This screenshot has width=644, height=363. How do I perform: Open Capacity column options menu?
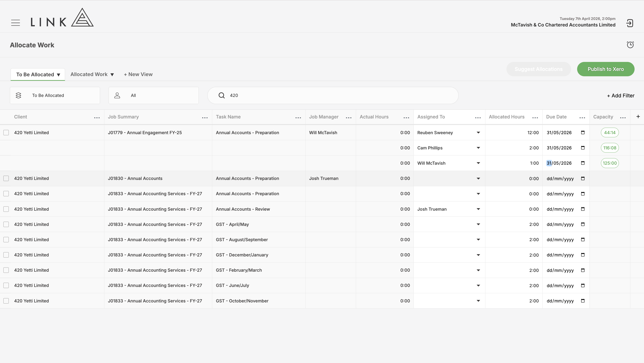[x=623, y=118]
